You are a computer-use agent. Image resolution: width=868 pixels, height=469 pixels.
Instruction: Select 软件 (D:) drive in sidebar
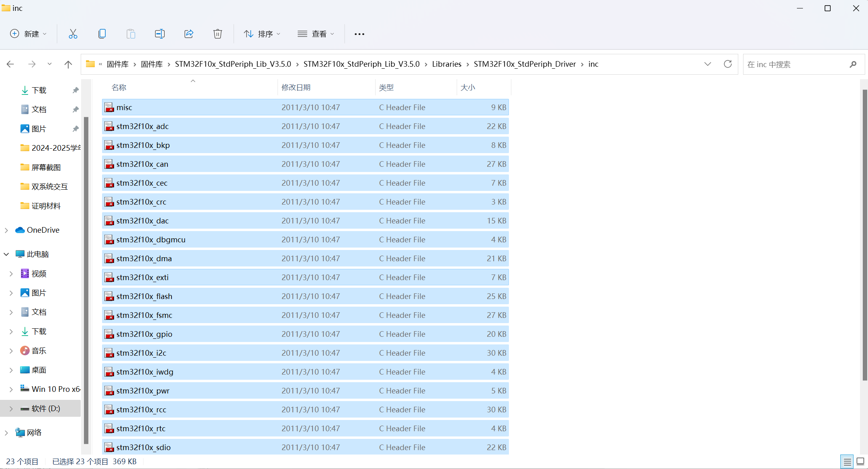41,408
